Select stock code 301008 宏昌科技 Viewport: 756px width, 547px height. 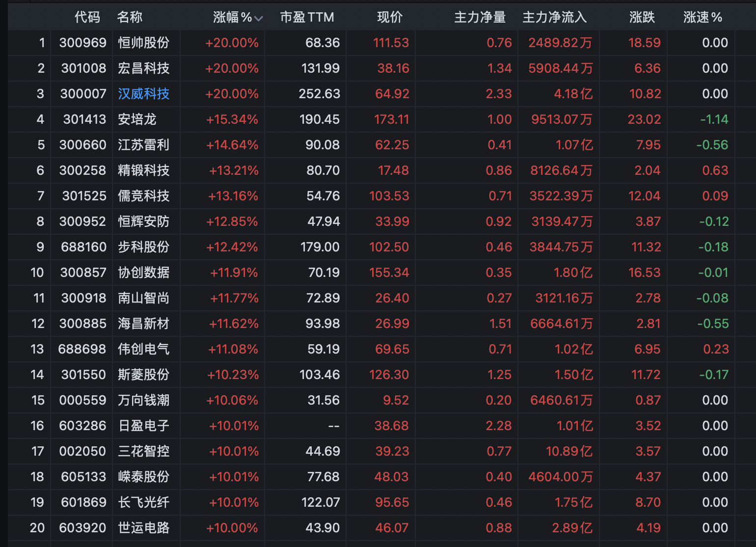(83, 68)
